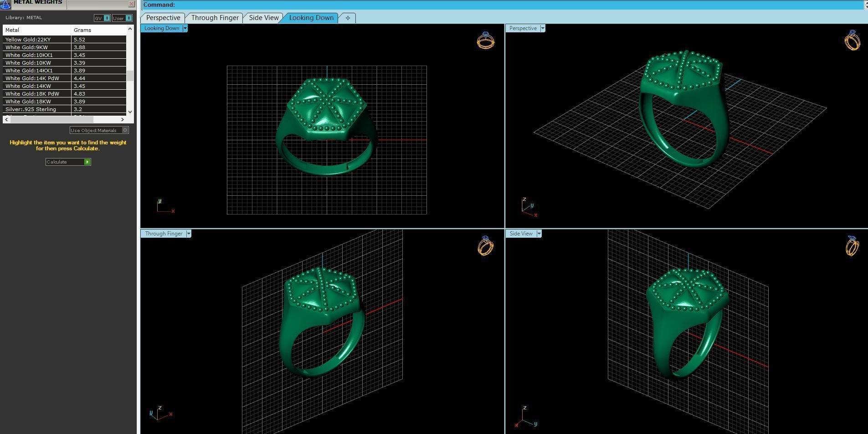This screenshot has height=434, width=868.
Task: Click the horizontal scrollbar thumb of metal list
Action: click(52, 119)
